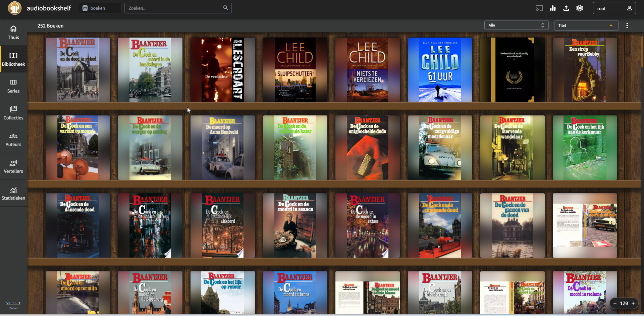Open Lee Child Sluipschutter book
The width and height of the screenshot is (644, 316).
click(295, 70)
